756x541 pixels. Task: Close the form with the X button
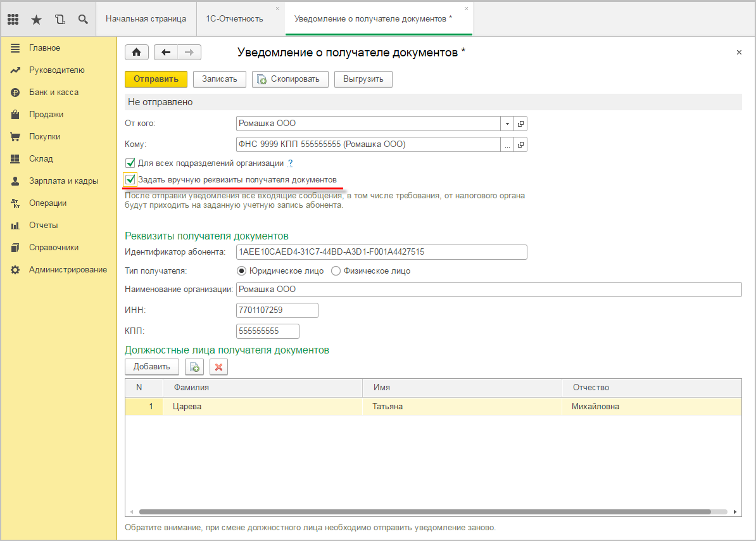click(x=739, y=52)
